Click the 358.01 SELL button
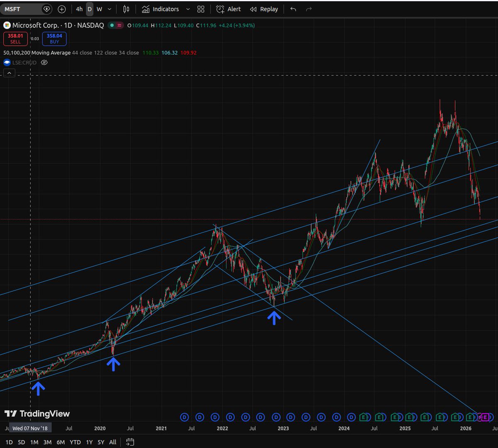 click(x=15, y=39)
